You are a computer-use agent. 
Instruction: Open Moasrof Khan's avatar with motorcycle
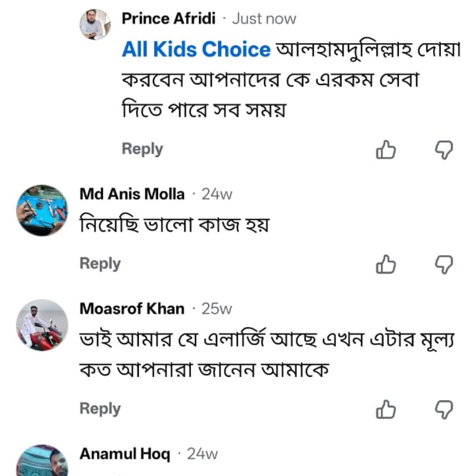[x=42, y=325]
